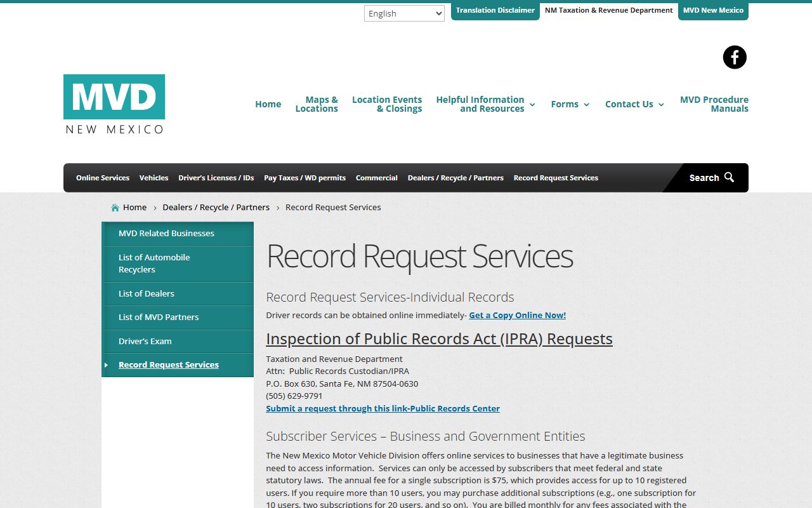This screenshot has width=812, height=508.
Task: Click Taxation and Revenue Department address line
Action: 334,359
